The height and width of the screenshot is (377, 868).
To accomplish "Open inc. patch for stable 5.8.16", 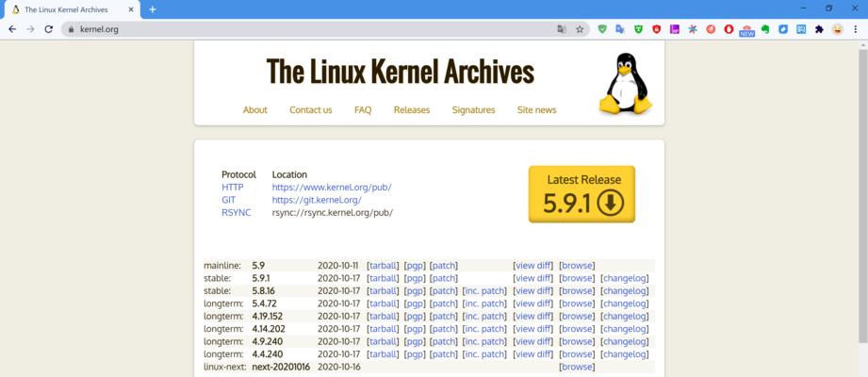I will tap(484, 290).
